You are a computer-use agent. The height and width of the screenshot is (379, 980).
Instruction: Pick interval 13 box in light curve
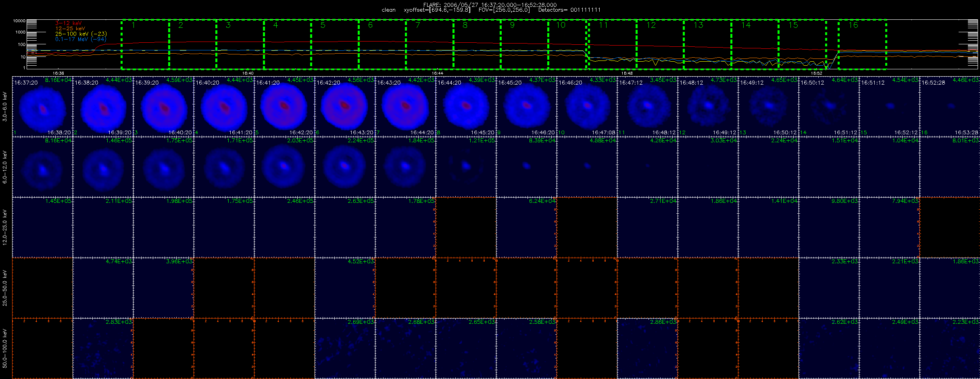[708, 44]
